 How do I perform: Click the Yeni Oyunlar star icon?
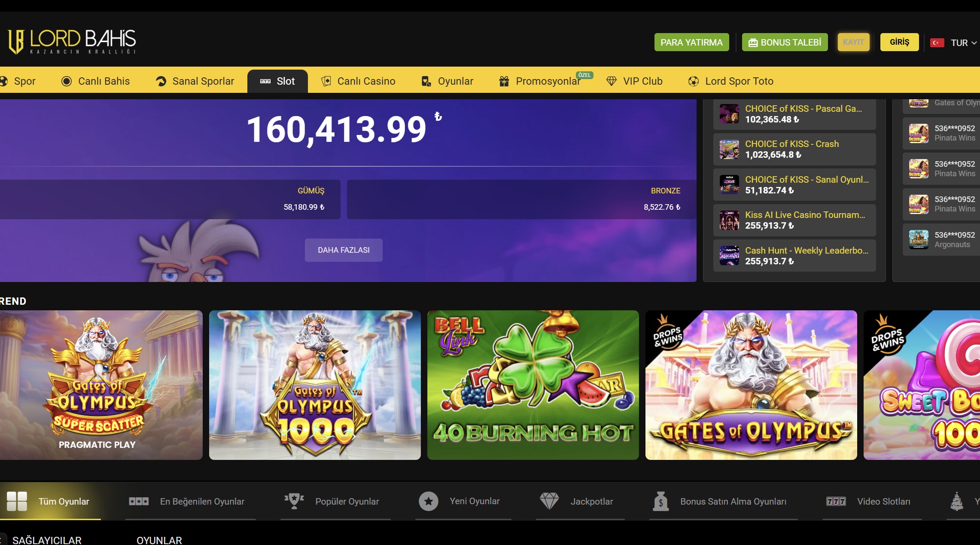428,501
